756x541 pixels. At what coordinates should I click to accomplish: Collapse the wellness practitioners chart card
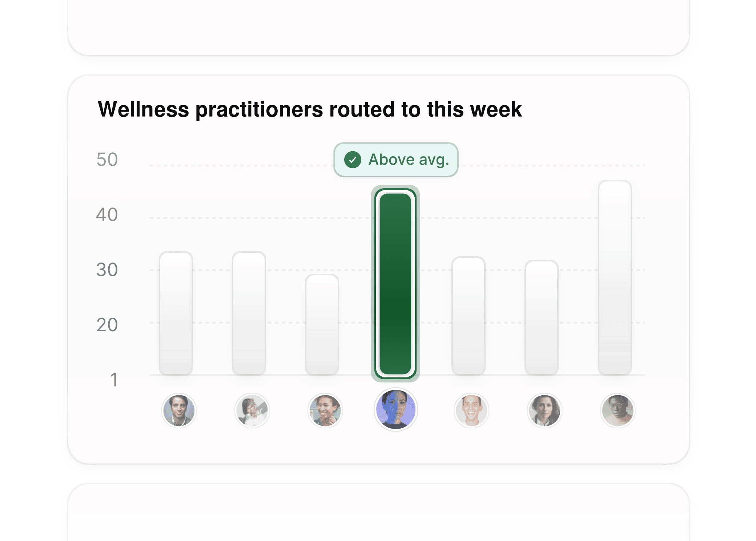[x=378, y=269]
